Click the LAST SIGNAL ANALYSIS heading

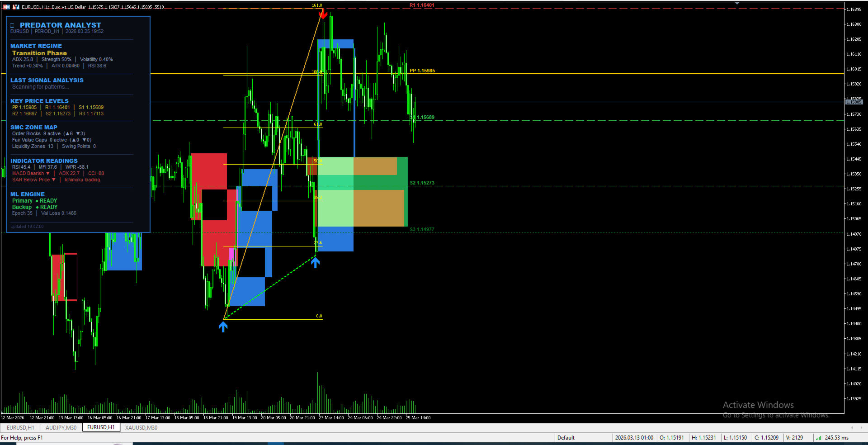(x=47, y=80)
